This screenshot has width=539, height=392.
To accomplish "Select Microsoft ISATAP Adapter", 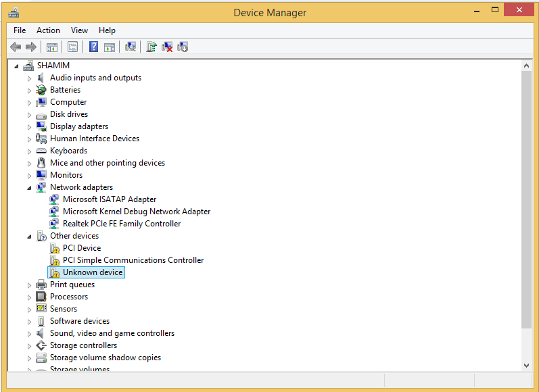I will [110, 199].
